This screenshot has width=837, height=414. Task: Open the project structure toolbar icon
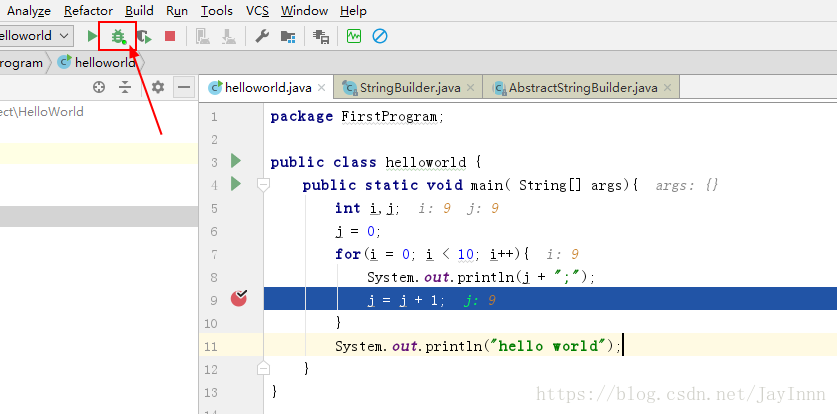pos(288,36)
